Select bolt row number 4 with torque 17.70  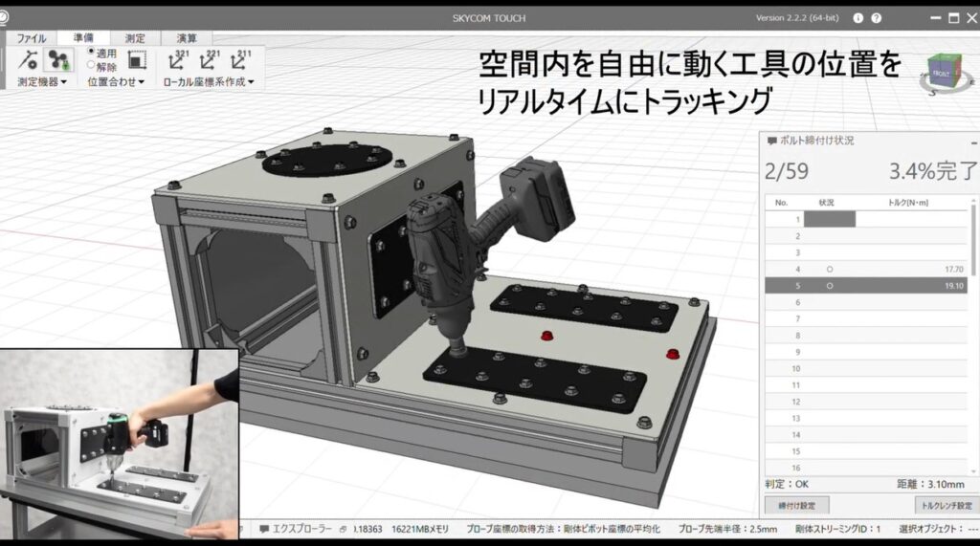pos(866,270)
